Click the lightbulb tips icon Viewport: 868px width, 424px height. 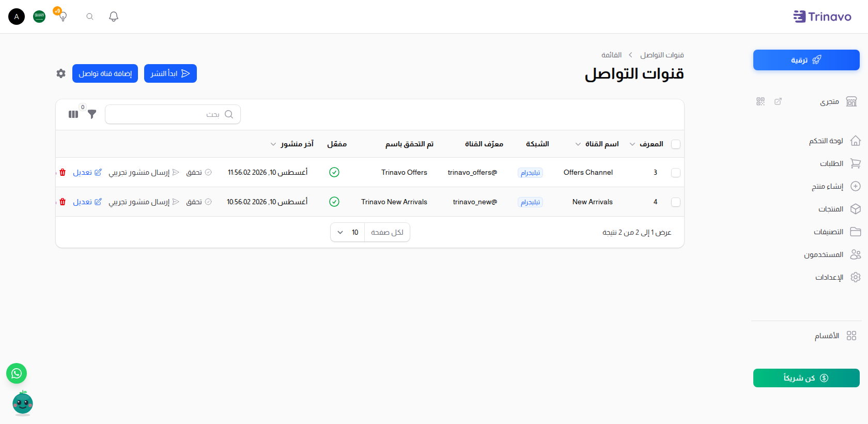click(x=63, y=17)
